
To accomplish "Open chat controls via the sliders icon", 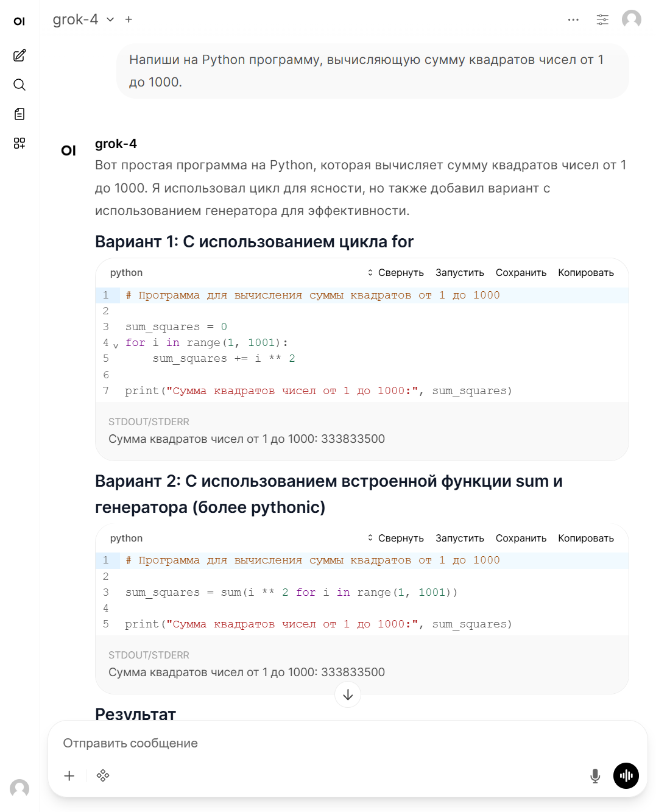I will [x=602, y=19].
